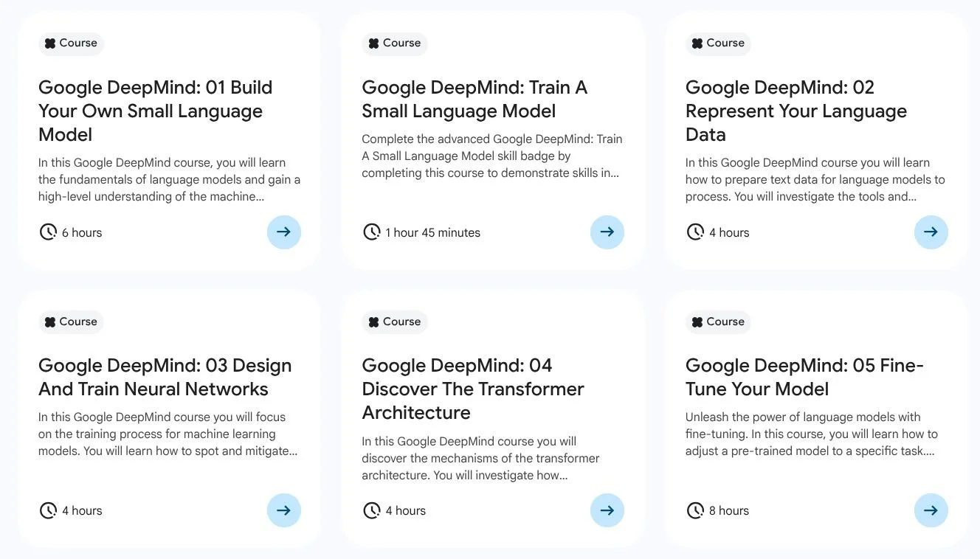The height and width of the screenshot is (559, 980).
Task: Click the title Google DeepMind: 04 Discover The Transformer Architecture
Action: point(473,389)
